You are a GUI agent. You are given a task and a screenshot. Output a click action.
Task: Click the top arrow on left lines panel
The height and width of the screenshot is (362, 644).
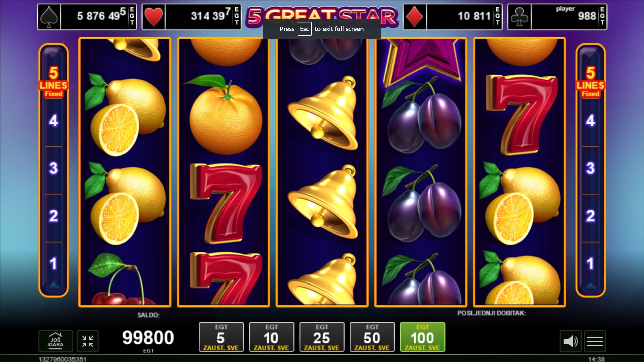(53, 52)
